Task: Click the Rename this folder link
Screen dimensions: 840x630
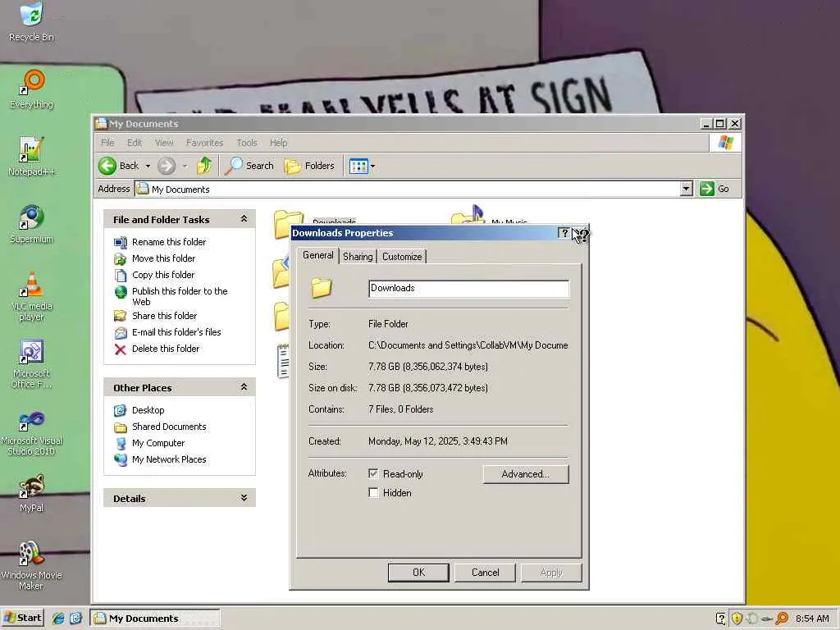Action: [x=169, y=242]
